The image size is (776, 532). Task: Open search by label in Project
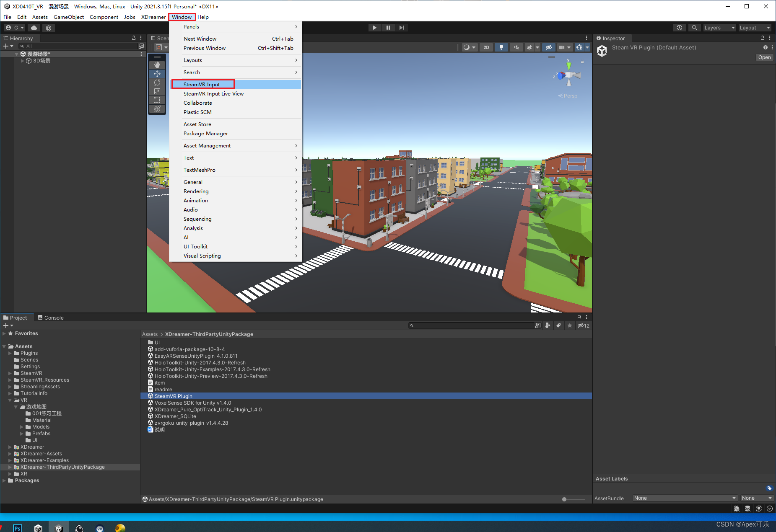click(558, 325)
